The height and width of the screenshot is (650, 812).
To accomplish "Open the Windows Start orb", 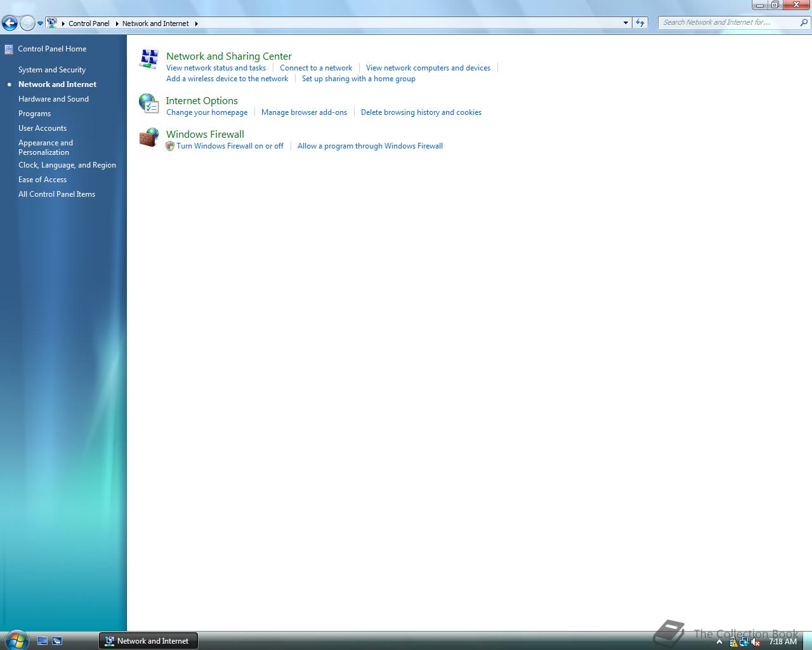I will pos(16,640).
